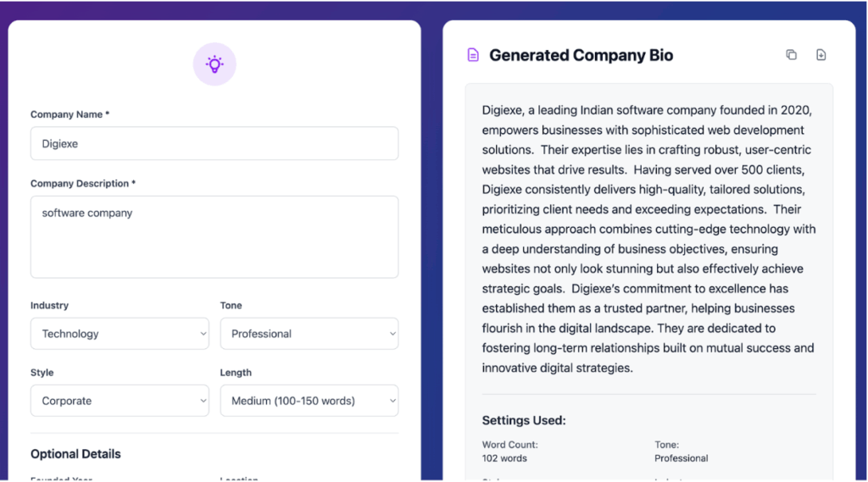Focus the Company Name field containing Digiexe
The image size is (868, 482).
tap(214, 144)
